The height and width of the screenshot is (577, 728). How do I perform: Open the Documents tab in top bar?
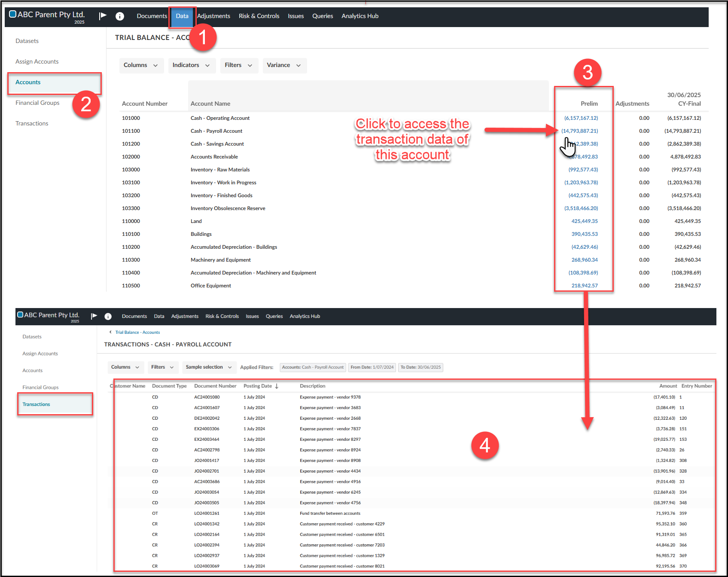pyautogui.click(x=152, y=16)
